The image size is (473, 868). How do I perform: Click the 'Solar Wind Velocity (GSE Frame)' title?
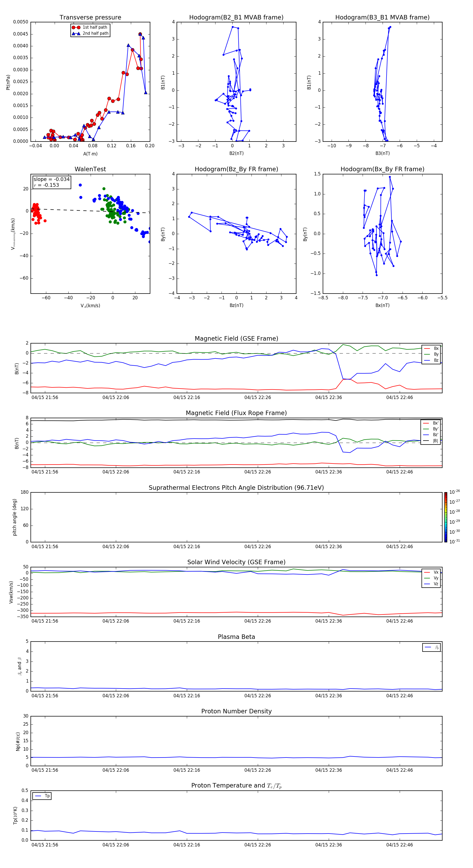pos(236,562)
